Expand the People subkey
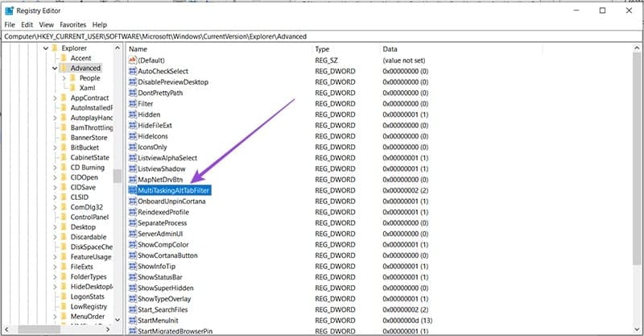The image size is (644, 336). pos(63,78)
